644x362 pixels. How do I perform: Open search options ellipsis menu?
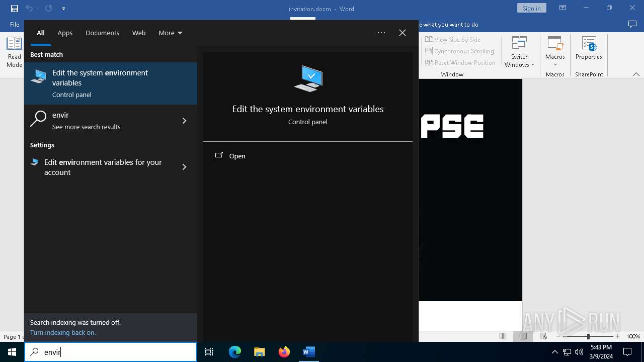(x=381, y=33)
